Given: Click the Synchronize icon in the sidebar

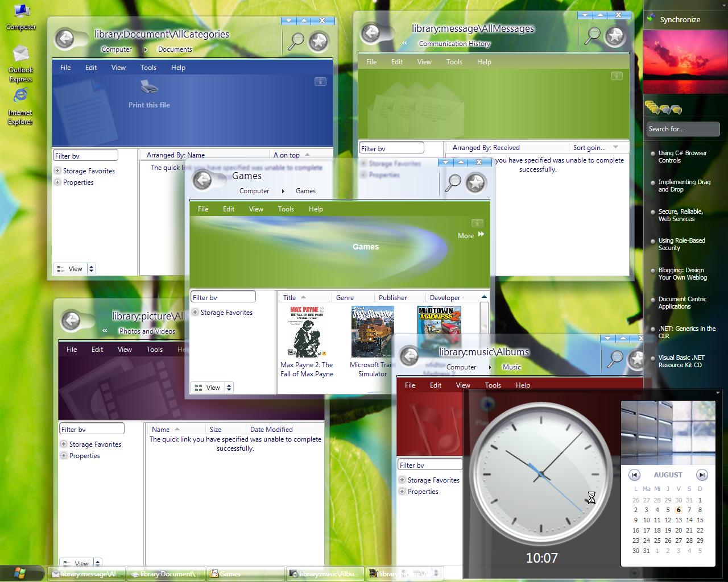Looking at the screenshot, I should point(652,18).
